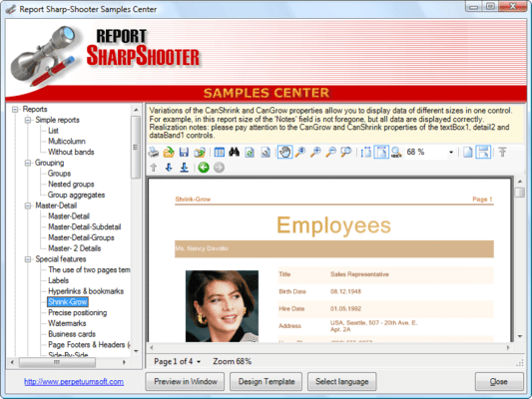Click the Design Template button
Viewport: 532px width, 399px height.
click(x=266, y=382)
